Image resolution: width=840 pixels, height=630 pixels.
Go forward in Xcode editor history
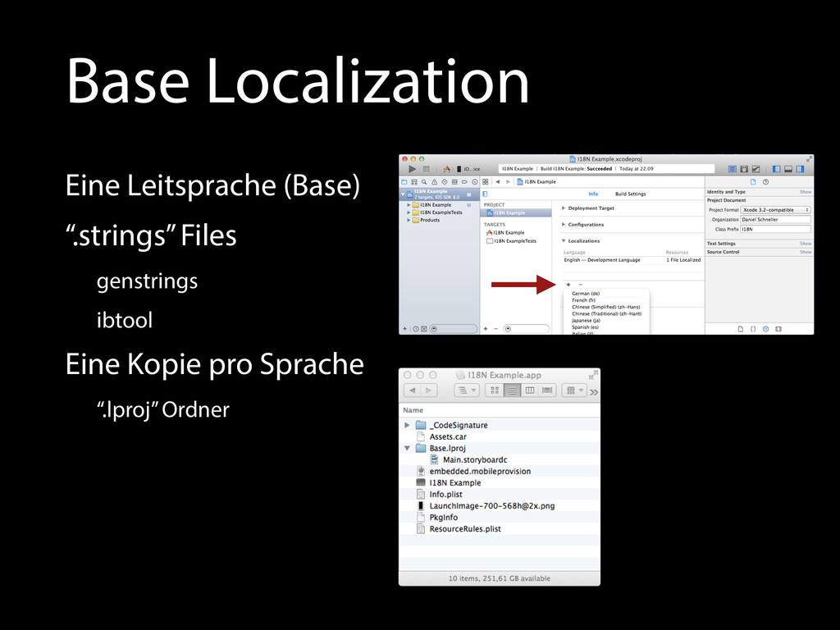508,181
